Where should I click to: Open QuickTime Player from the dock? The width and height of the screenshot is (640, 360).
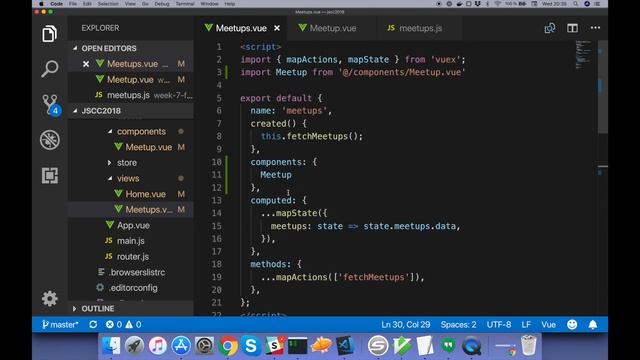tap(472, 346)
